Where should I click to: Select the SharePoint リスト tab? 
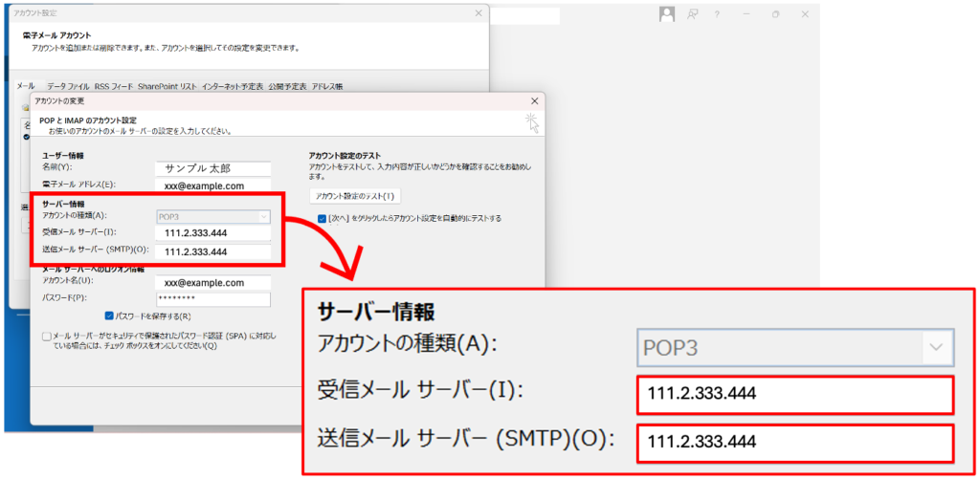click(167, 86)
